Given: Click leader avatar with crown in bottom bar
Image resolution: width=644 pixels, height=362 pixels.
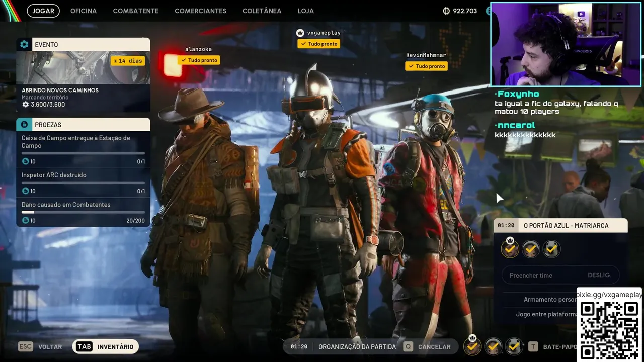Looking at the screenshot, I should coord(472,346).
